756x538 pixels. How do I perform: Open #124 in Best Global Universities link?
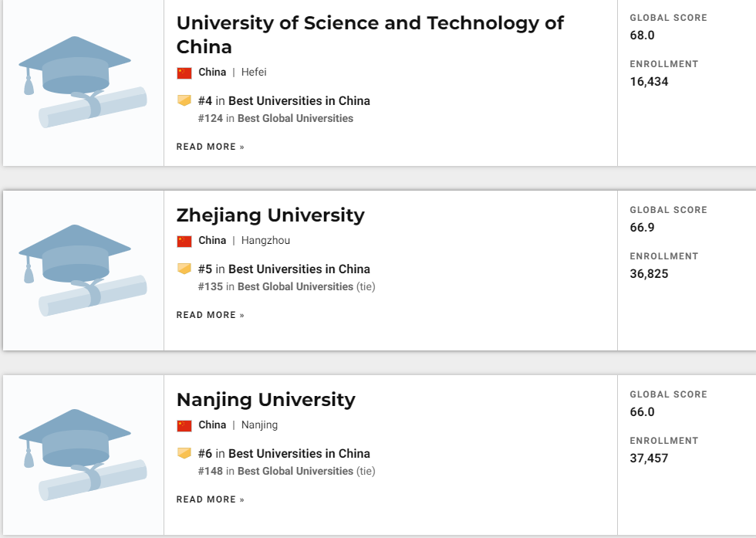(x=275, y=118)
